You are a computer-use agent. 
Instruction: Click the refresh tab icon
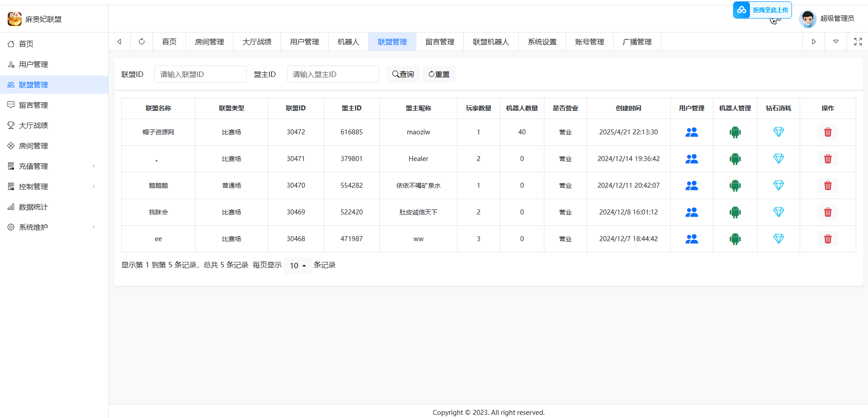click(142, 42)
